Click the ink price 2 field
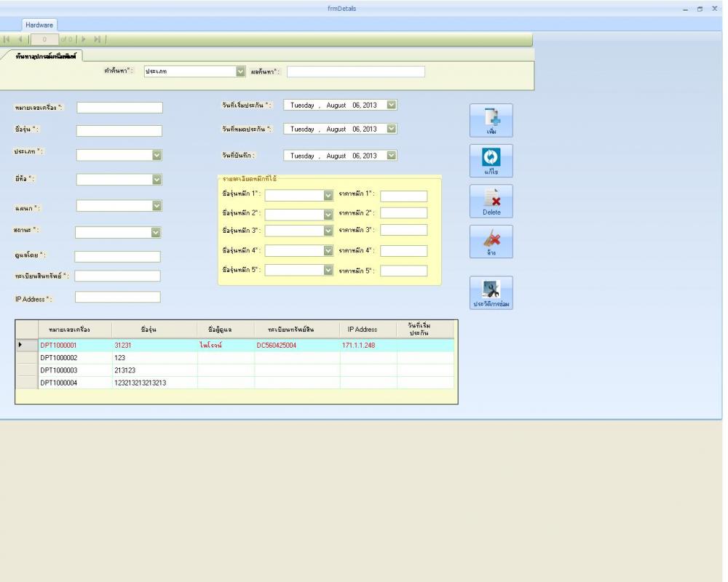The height and width of the screenshot is (582, 728). pos(403,213)
